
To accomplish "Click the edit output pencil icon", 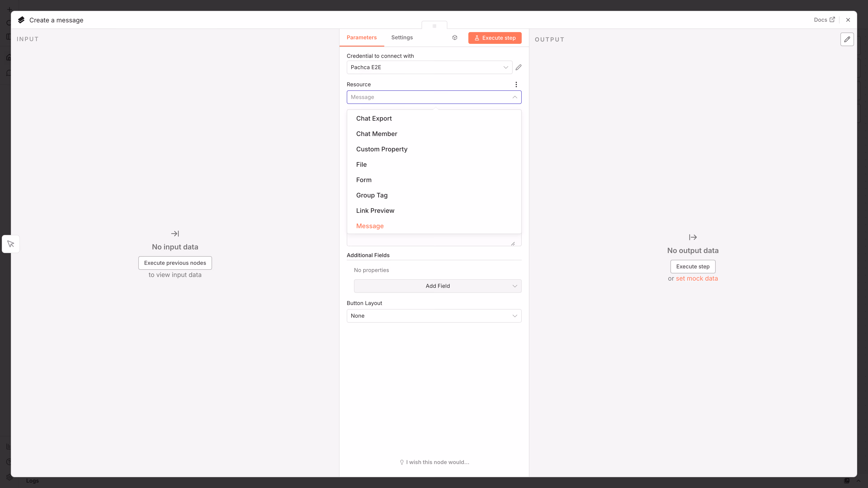I will coord(847,39).
